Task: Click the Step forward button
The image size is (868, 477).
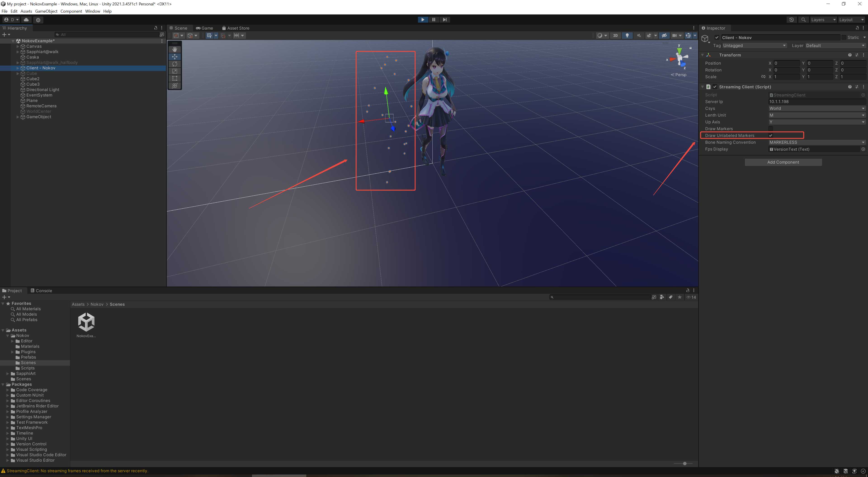Action: pyautogui.click(x=445, y=19)
